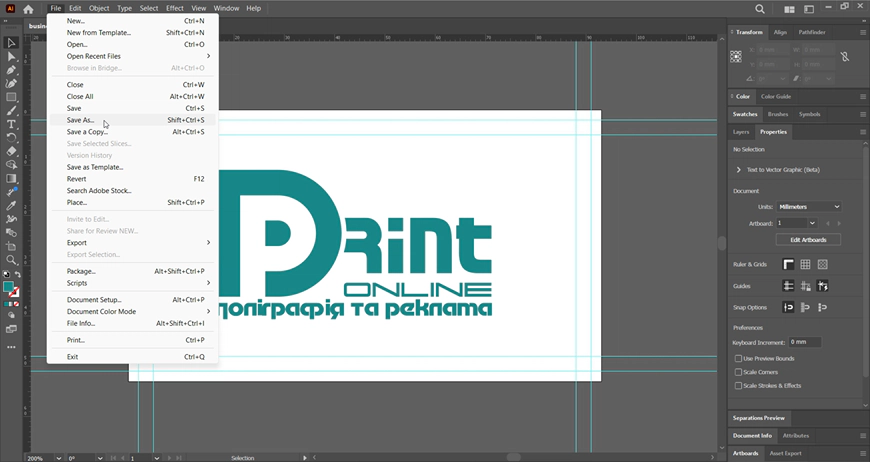Click the horizontal canvas scrollbar thumb
The image size is (870, 462).
click(x=514, y=458)
